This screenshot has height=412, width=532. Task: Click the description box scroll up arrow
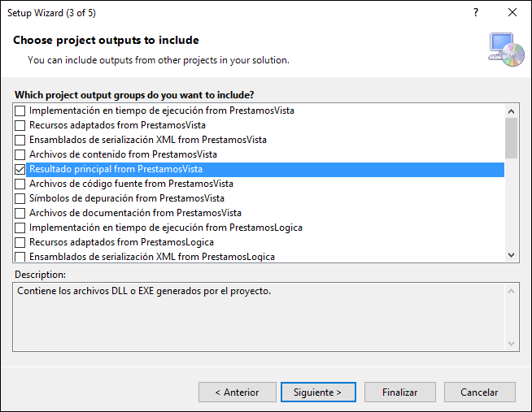(512, 291)
